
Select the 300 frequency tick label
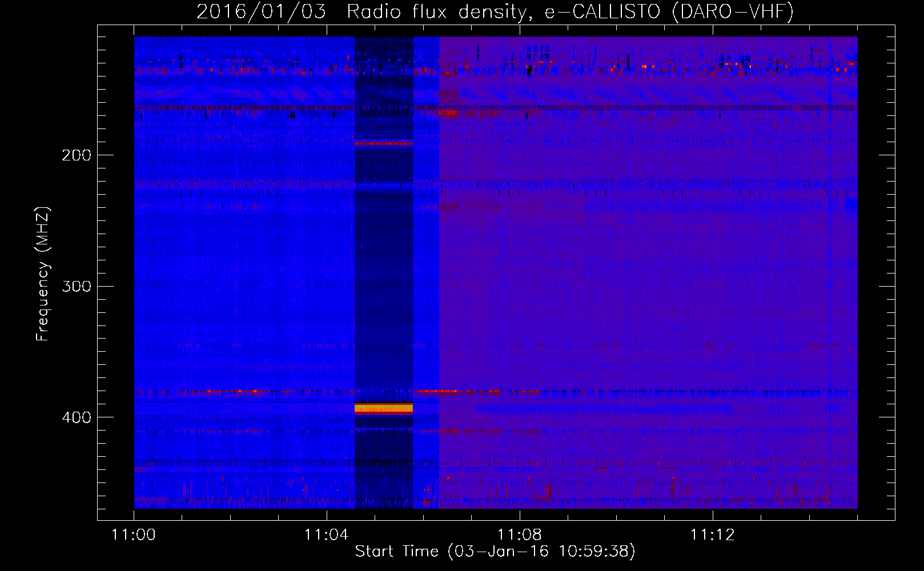tap(77, 286)
